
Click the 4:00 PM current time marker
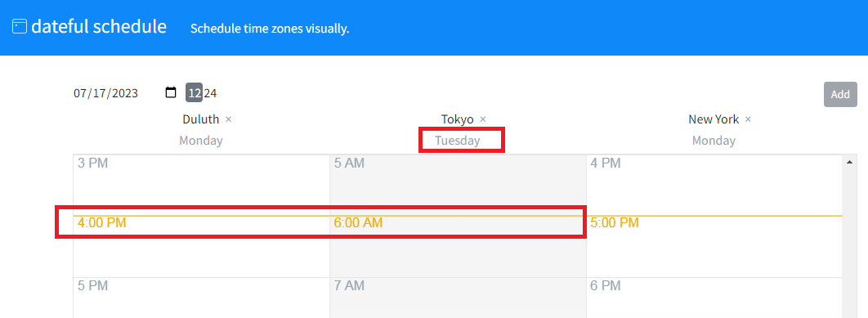[x=102, y=222]
